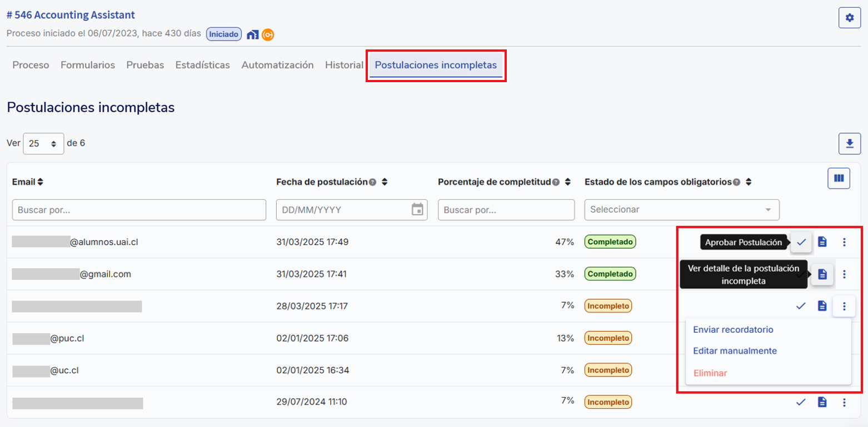Image resolution: width=868 pixels, height=427 pixels.
Task: Expand three-dot menu in the last row
Action: click(x=844, y=403)
